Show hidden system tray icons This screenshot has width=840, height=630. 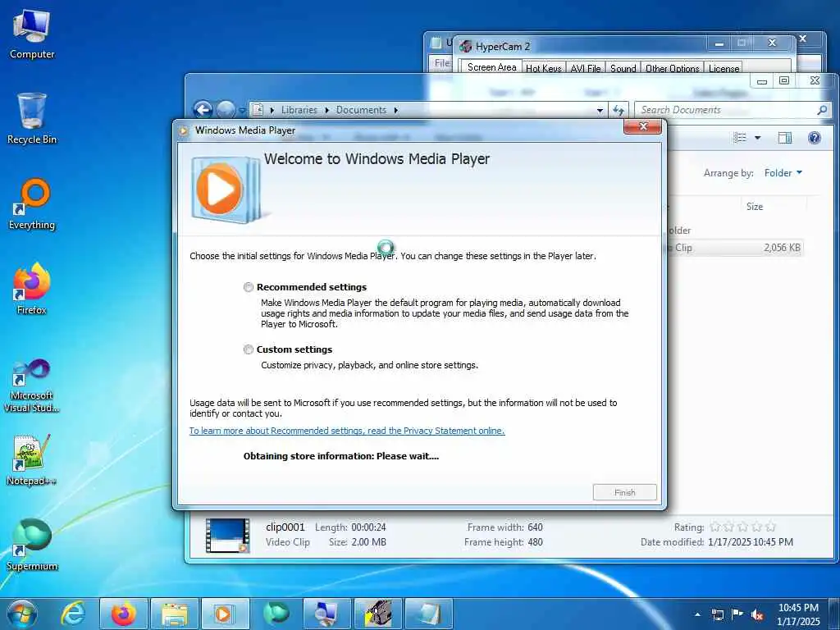pyautogui.click(x=697, y=614)
